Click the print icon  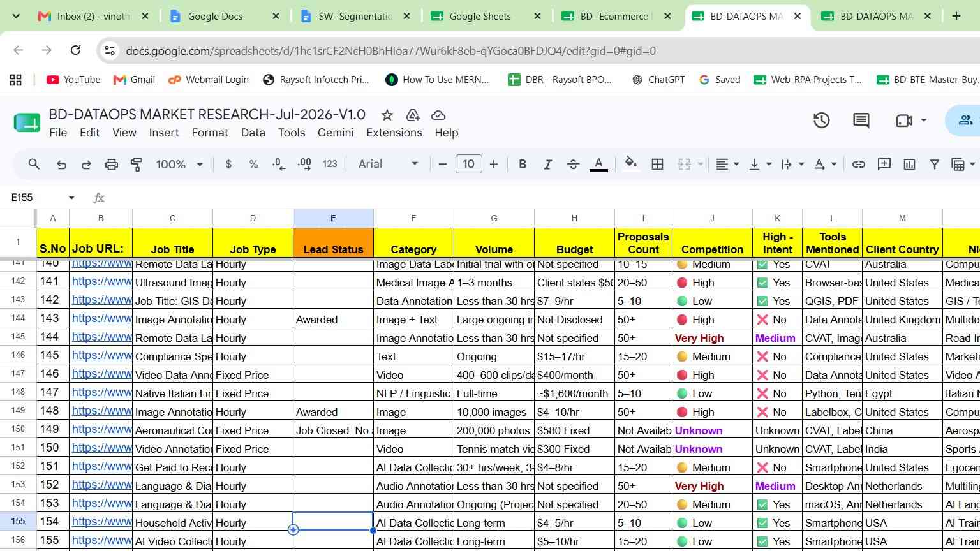click(112, 165)
